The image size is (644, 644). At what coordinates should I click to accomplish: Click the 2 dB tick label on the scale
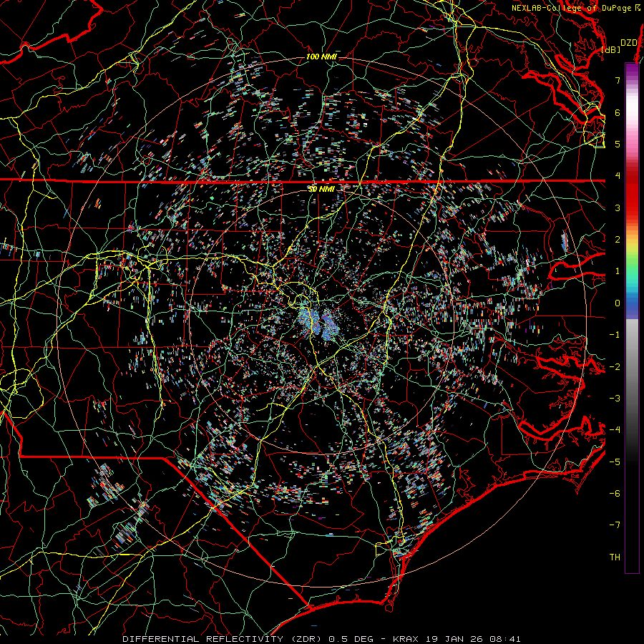618,240
